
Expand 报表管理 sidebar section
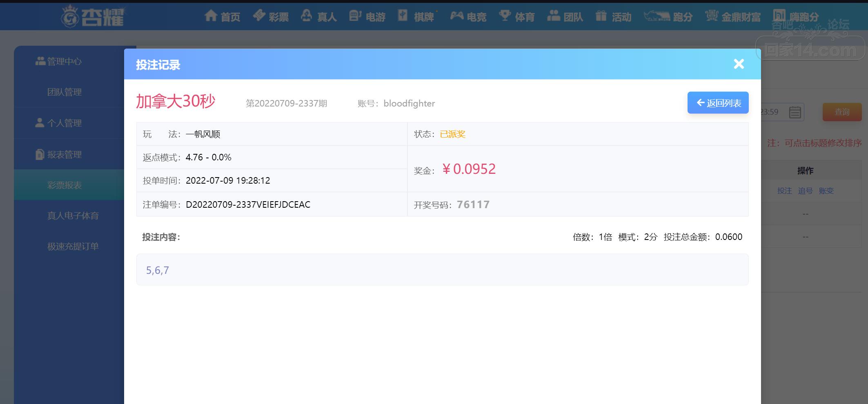[65, 155]
